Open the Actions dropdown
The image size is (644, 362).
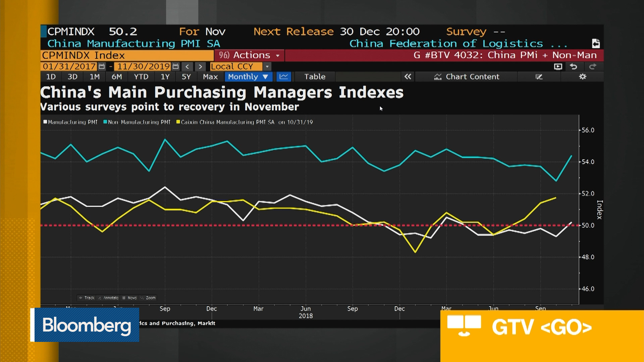(x=250, y=55)
